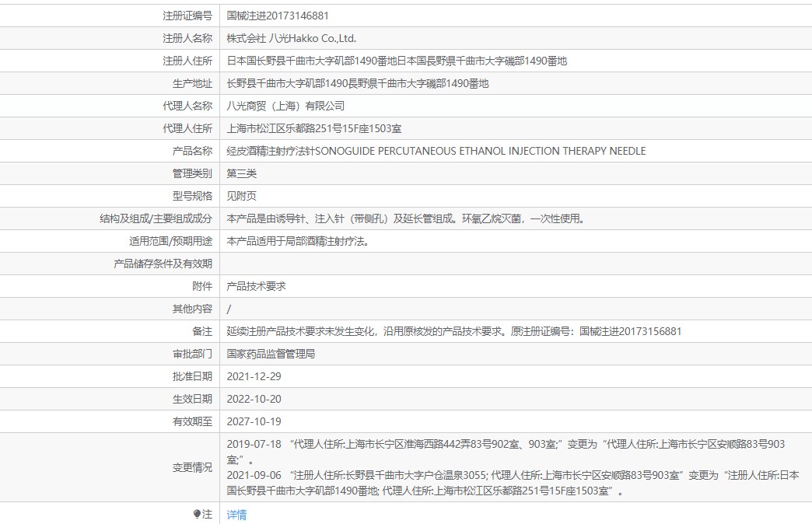
Task: Click the 代理人住所 label
Action: (187, 128)
